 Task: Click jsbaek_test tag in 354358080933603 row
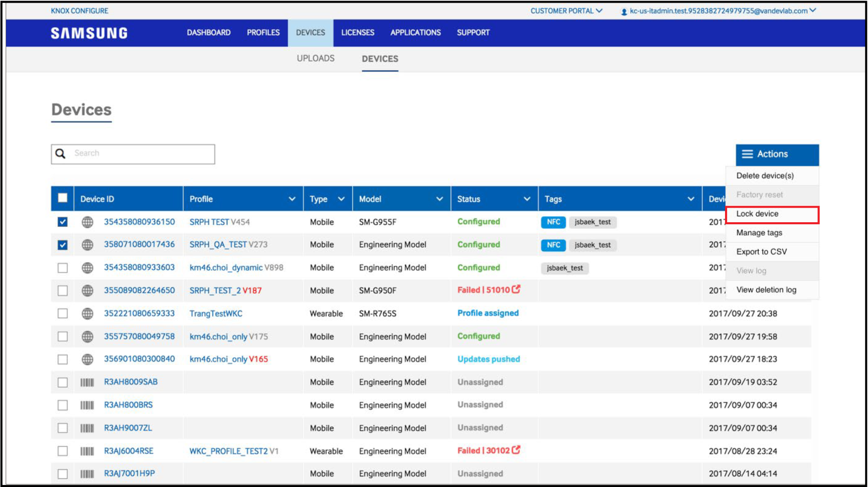tap(565, 268)
